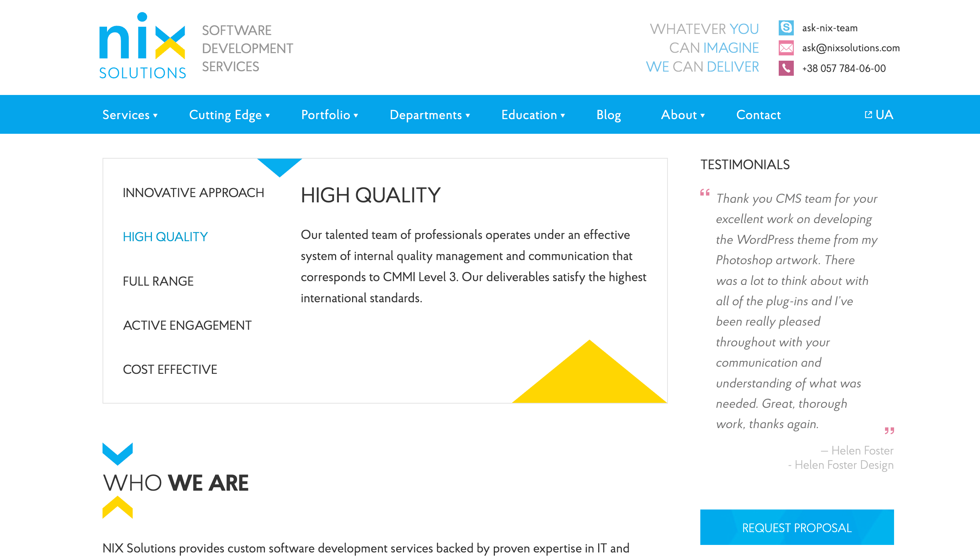
Task: Click the Blog menu item
Action: point(608,115)
